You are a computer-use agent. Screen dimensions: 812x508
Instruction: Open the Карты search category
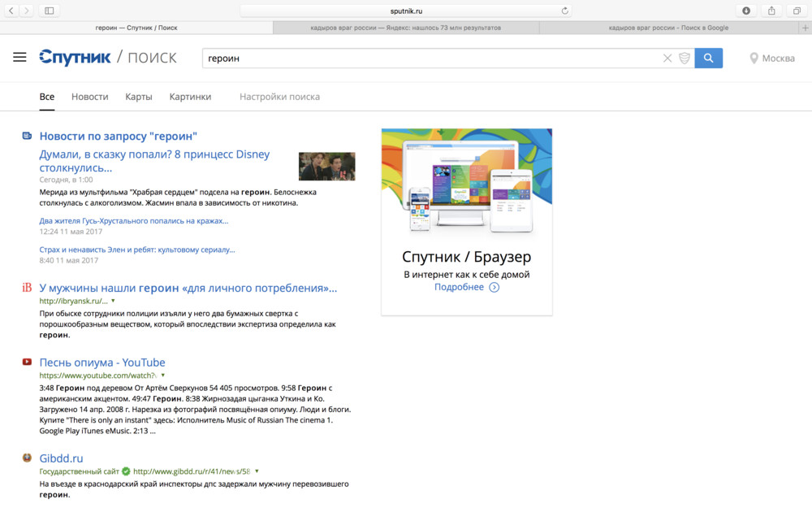coord(139,97)
